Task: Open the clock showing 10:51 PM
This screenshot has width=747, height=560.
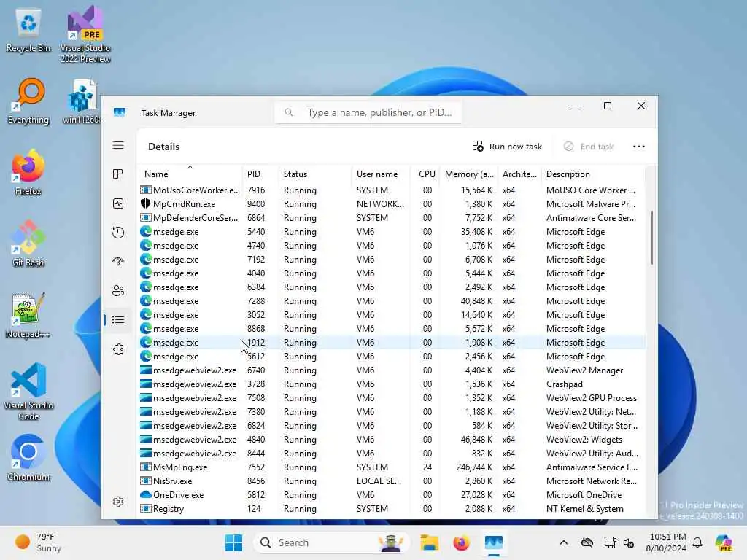Action: click(x=666, y=542)
